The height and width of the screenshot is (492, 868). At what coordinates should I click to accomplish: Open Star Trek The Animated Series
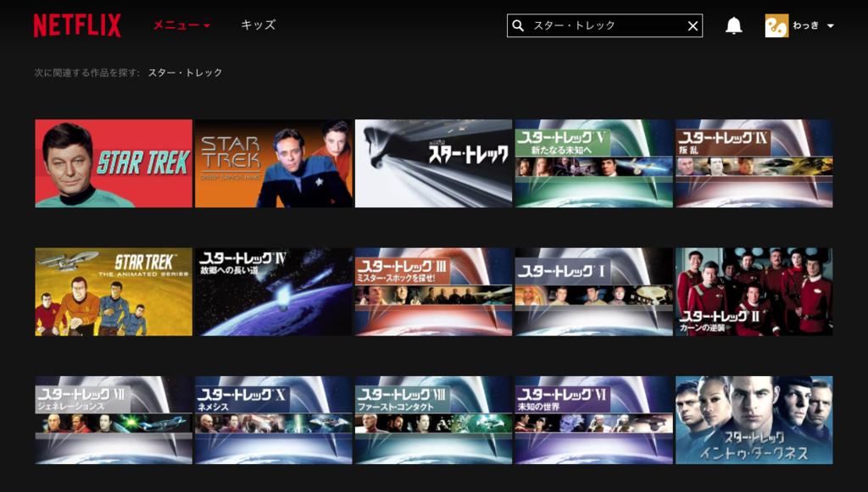point(114,292)
